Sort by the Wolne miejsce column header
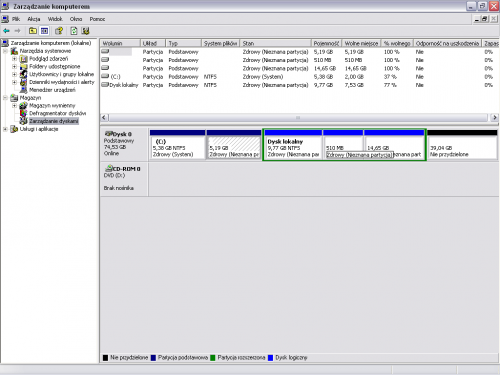 coord(361,43)
